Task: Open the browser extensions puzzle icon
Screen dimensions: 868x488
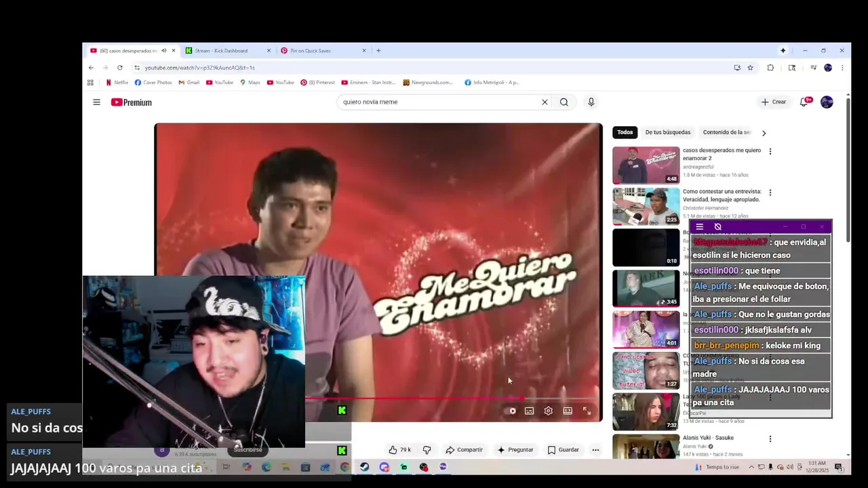Action: pyautogui.click(x=770, y=68)
